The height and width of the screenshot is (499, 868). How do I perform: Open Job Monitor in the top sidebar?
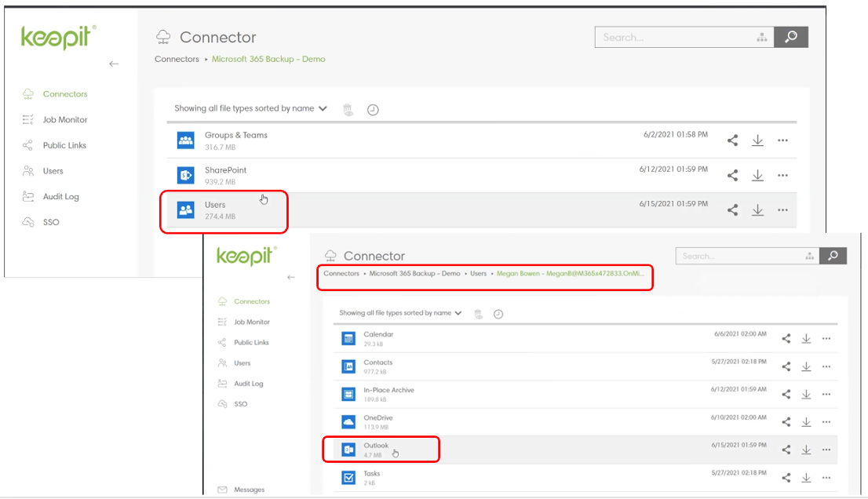click(x=65, y=120)
